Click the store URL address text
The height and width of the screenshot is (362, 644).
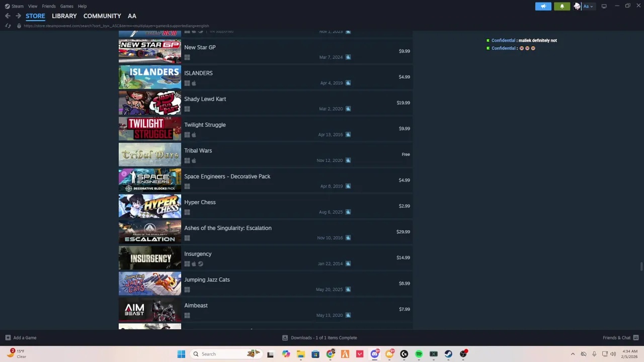point(116,26)
